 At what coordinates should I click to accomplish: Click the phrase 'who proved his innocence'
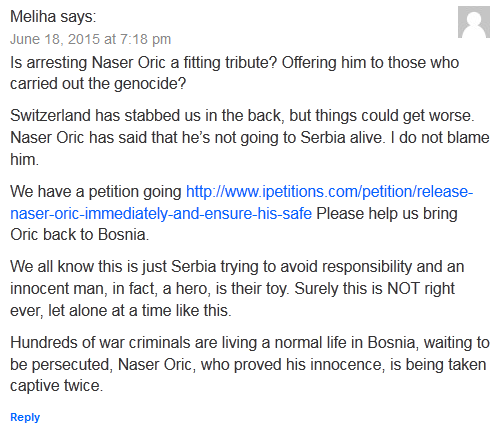291,364
